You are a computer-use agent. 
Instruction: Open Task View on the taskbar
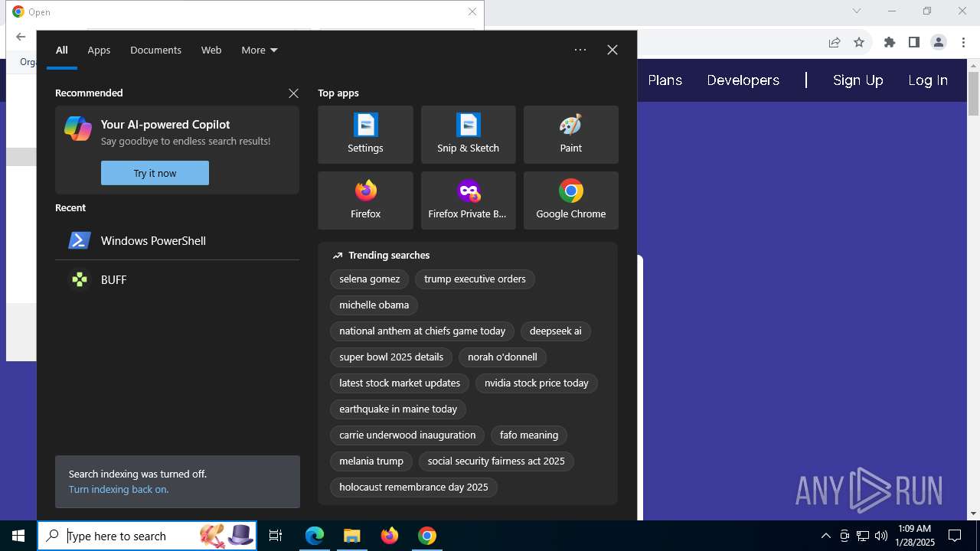point(276,536)
